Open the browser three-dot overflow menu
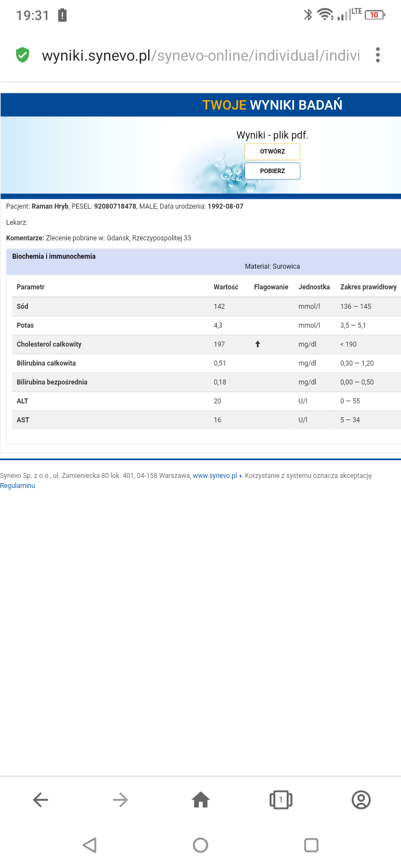Image resolution: width=401 pixels, height=868 pixels. (378, 55)
